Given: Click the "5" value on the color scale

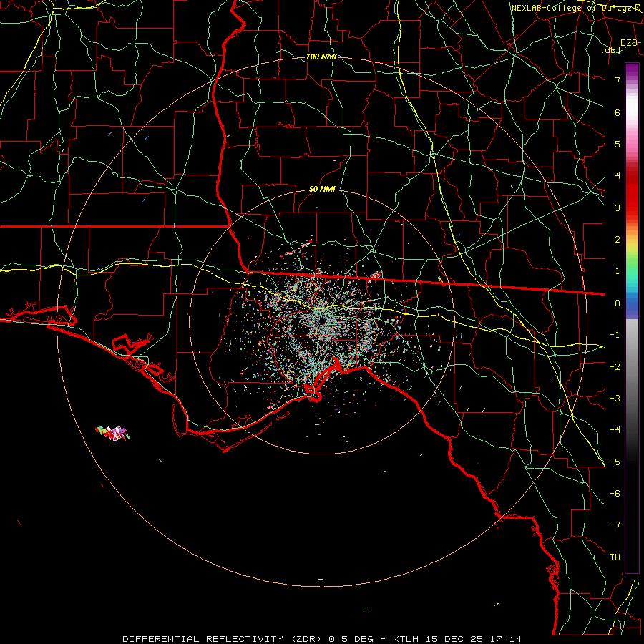Looking at the screenshot, I should (x=618, y=144).
